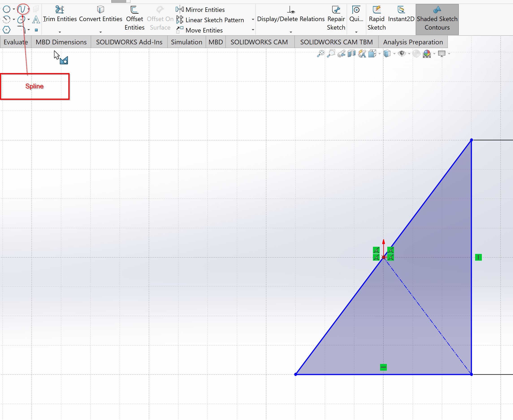The height and width of the screenshot is (420, 513).
Task: Open Trim Entities dropdown arrow
Action: [x=60, y=32]
